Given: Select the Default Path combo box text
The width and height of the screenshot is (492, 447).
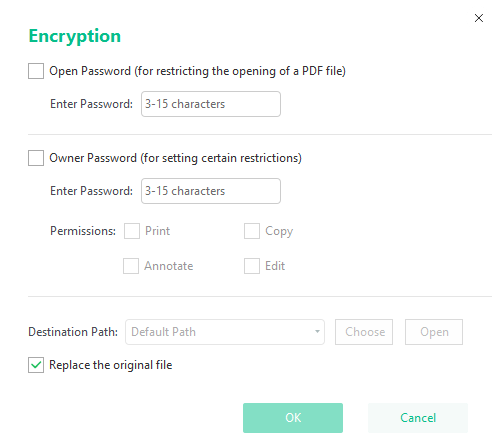Looking at the screenshot, I should pyautogui.click(x=163, y=332).
